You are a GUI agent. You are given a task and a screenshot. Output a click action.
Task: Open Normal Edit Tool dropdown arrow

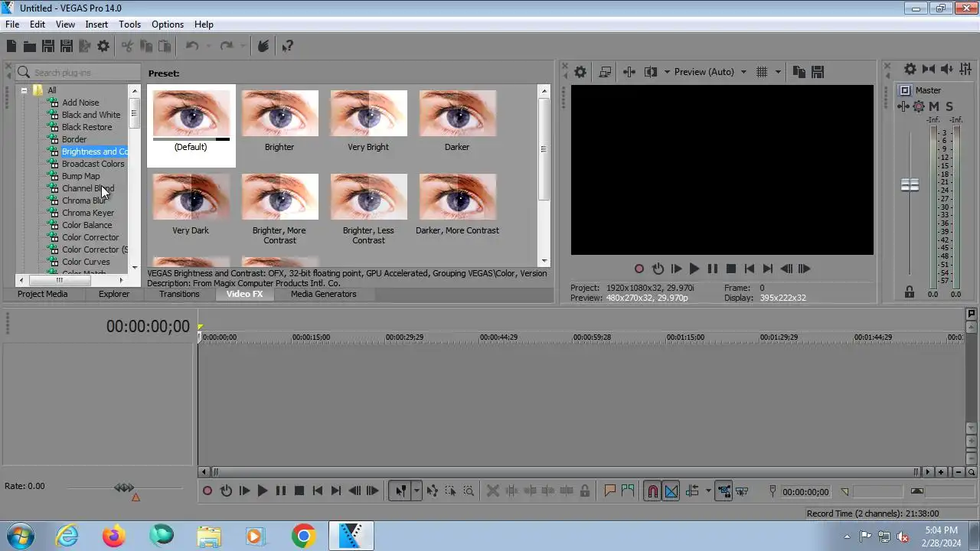click(x=416, y=491)
